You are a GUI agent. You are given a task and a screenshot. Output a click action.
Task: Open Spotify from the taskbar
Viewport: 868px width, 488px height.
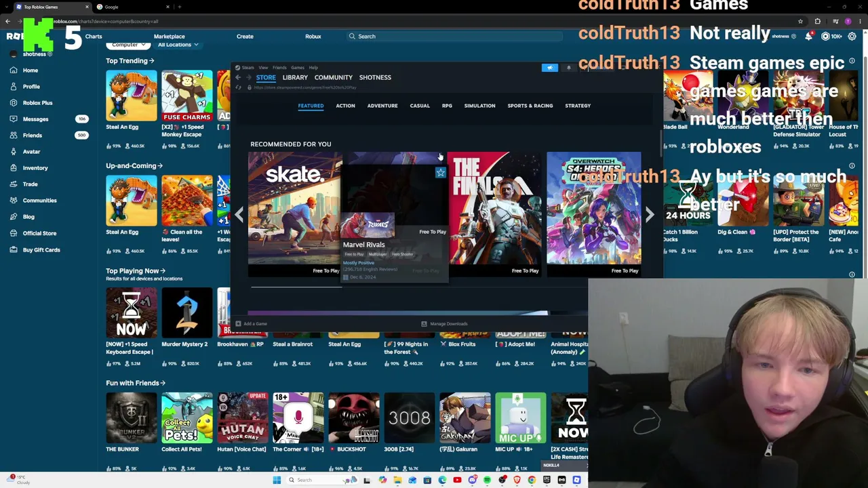coord(487,480)
